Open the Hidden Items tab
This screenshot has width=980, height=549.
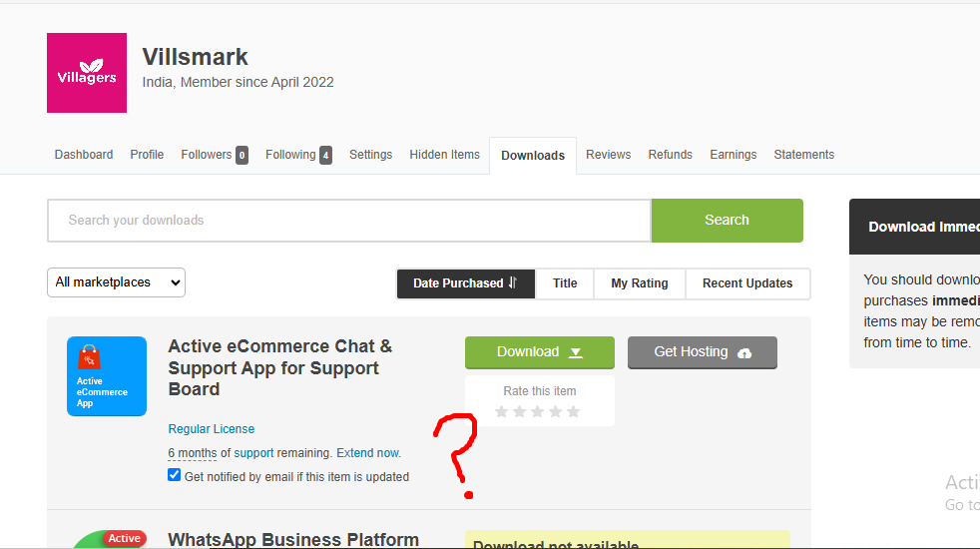(x=444, y=155)
